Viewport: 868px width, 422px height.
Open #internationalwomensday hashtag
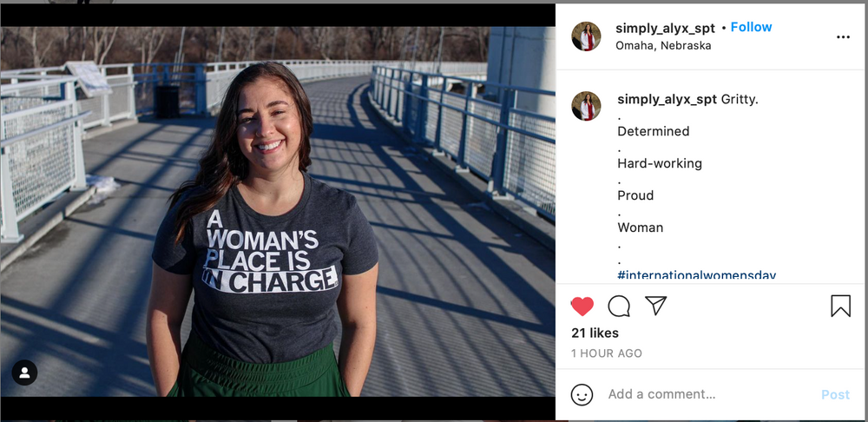pyautogui.click(x=696, y=275)
